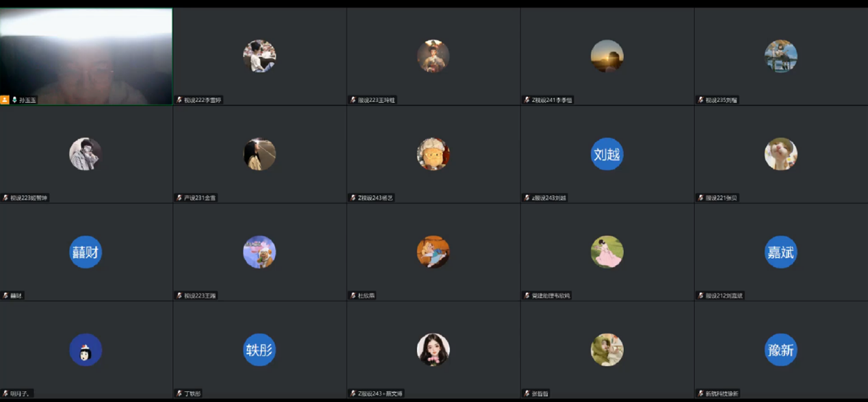The image size is (868, 402).
Task: Click the cartoon girl avatar above Z服设243 label
Action: 433,350
